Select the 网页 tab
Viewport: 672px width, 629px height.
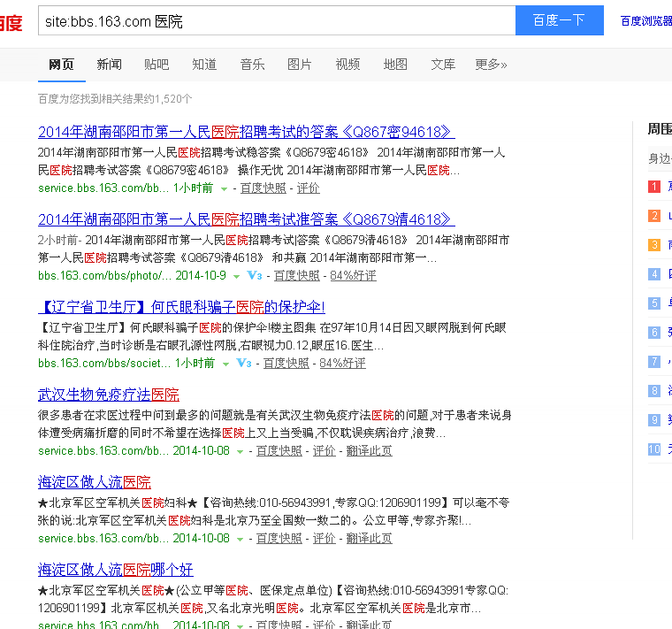[x=61, y=65]
